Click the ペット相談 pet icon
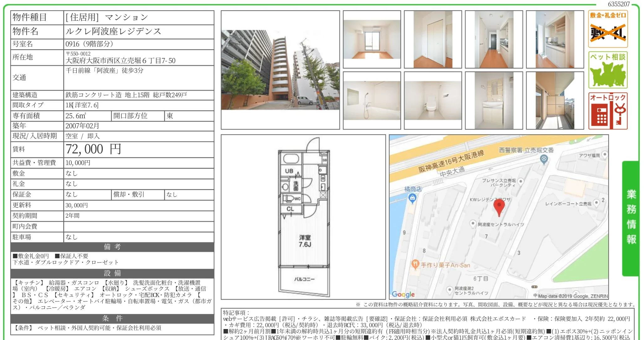 [608, 70]
